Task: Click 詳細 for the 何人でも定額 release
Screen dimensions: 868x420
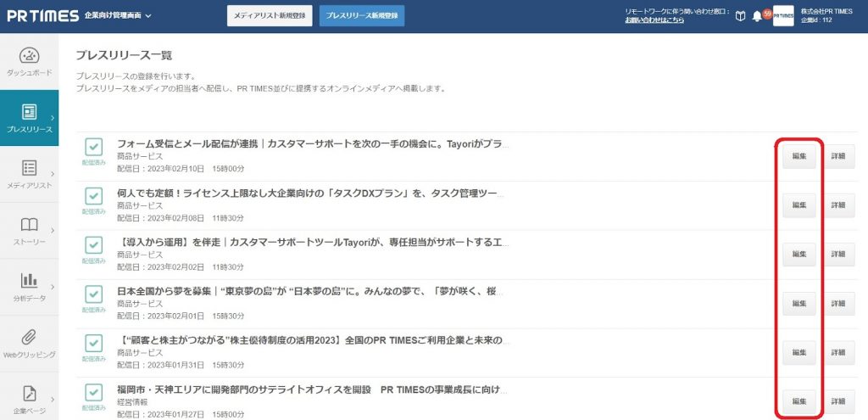Action: click(x=838, y=205)
